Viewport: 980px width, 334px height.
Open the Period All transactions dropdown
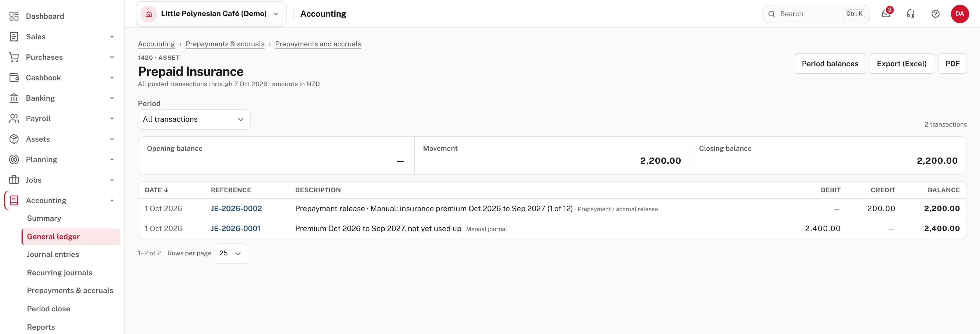pos(194,119)
